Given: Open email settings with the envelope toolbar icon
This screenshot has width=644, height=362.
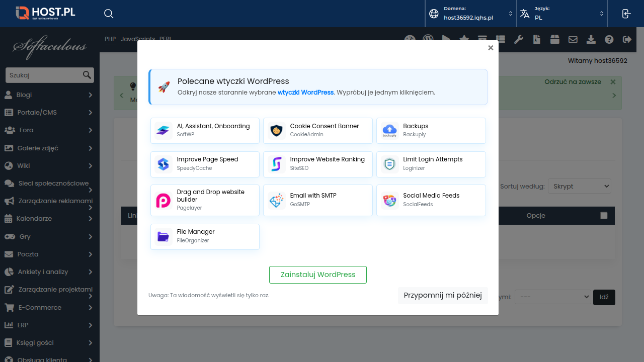Looking at the screenshot, I should pyautogui.click(x=573, y=39).
